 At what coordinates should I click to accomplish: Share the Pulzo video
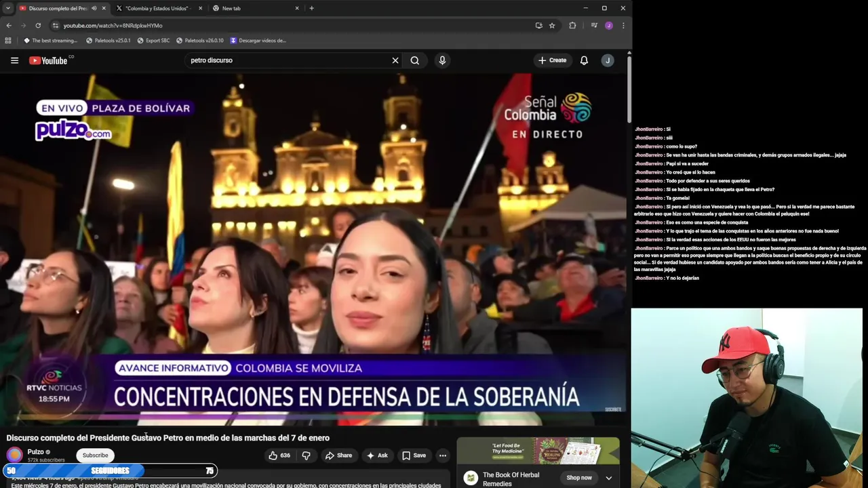338,455
